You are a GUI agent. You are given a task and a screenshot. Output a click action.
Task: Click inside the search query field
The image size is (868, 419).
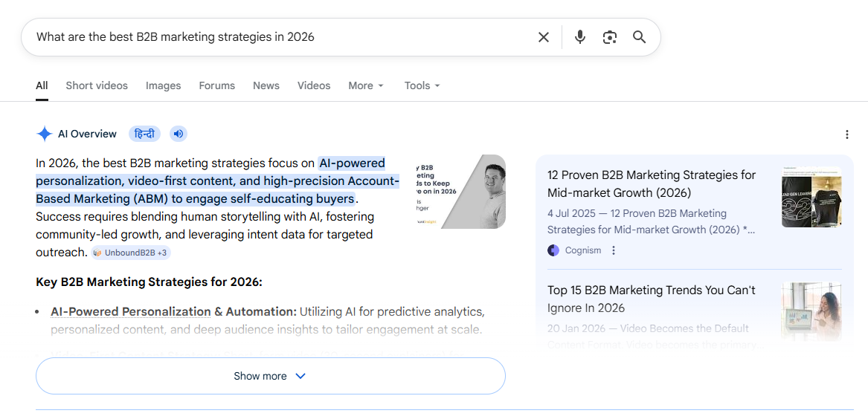(x=275, y=37)
